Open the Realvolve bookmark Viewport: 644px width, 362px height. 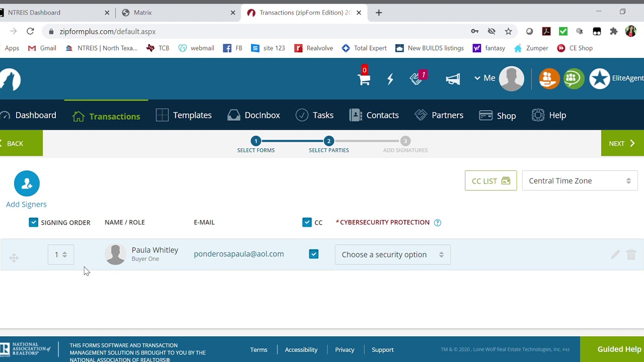pos(313,48)
